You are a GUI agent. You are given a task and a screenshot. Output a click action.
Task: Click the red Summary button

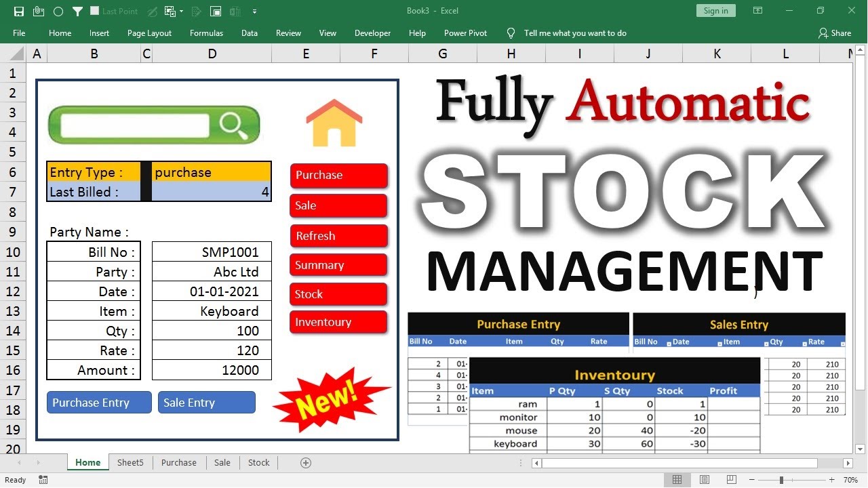tap(339, 265)
